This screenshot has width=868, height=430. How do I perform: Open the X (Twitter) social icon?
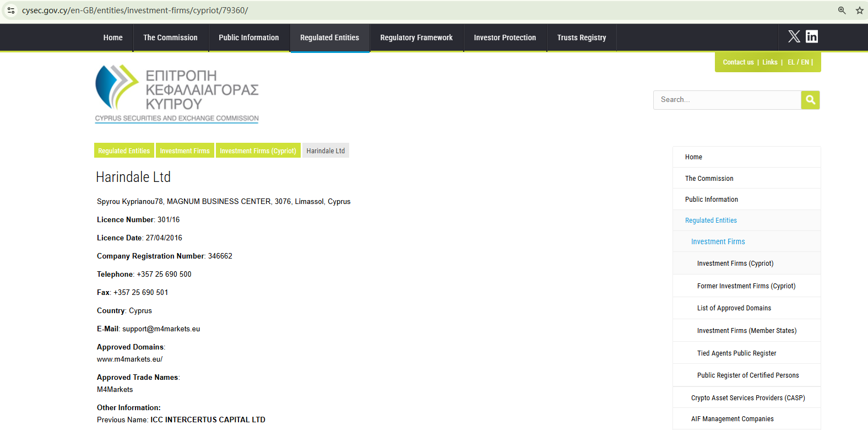(794, 36)
